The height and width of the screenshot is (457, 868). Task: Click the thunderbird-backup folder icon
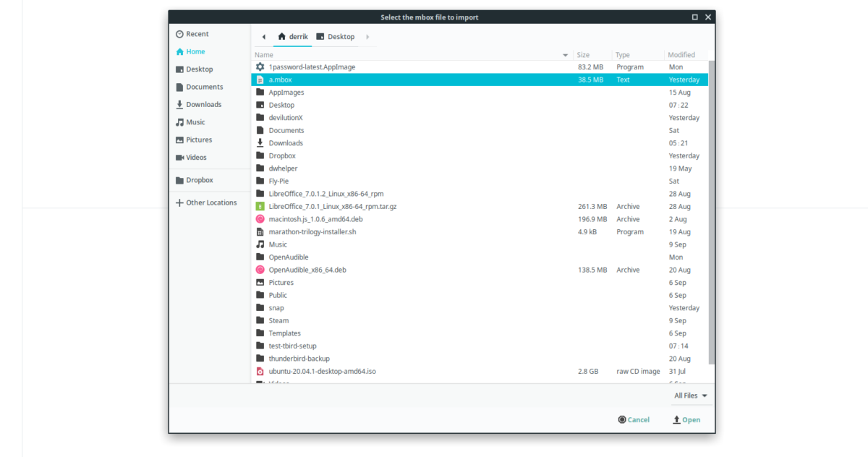pyautogui.click(x=260, y=359)
